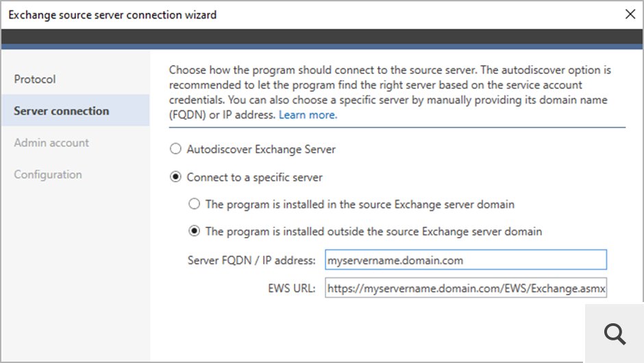
Task: Choose Connect to a specific server
Action: click(x=176, y=177)
